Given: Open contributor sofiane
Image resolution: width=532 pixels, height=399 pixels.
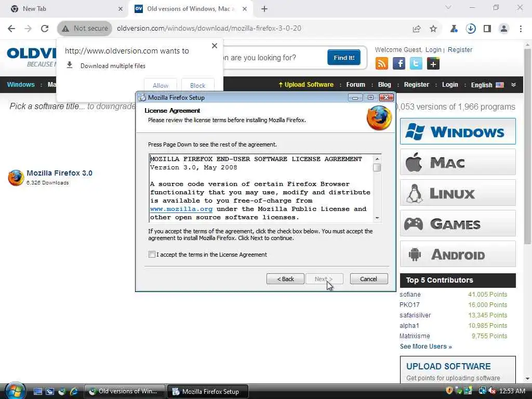Looking at the screenshot, I should (410, 295).
